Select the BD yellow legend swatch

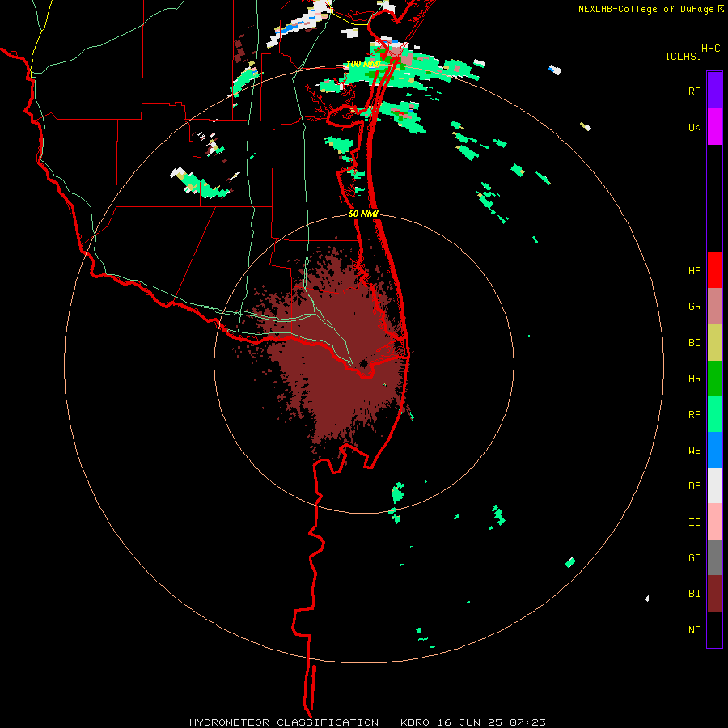714,343
